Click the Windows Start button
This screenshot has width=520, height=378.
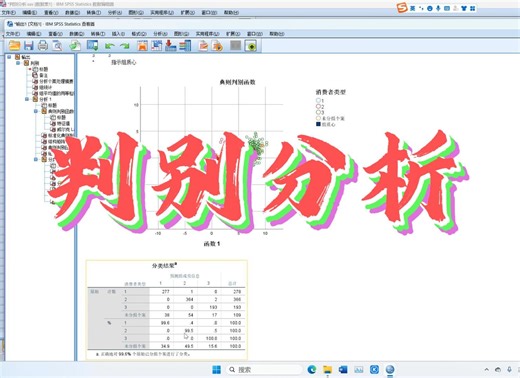pyautogui.click(x=216, y=369)
